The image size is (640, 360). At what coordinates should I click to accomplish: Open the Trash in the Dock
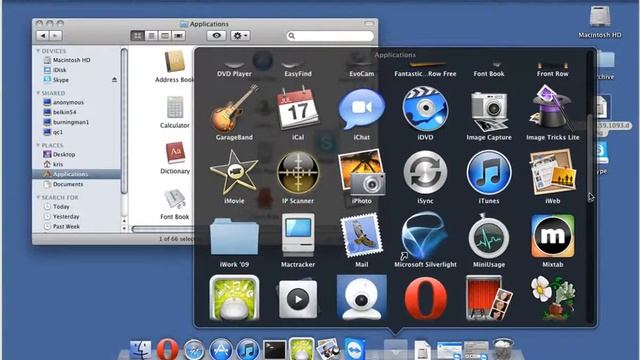(503, 349)
